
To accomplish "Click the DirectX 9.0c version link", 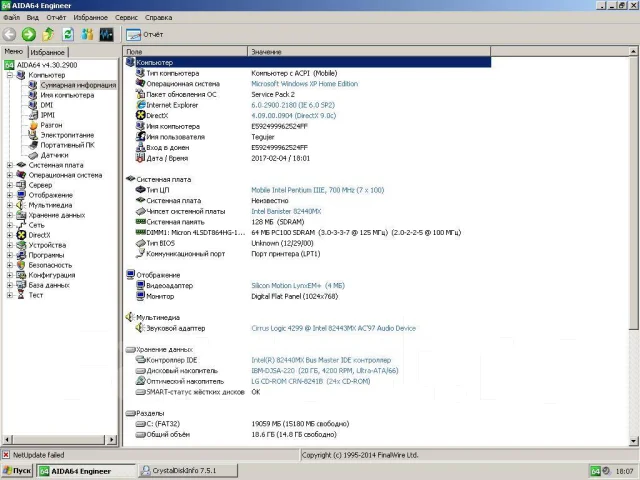I will [x=293, y=116].
